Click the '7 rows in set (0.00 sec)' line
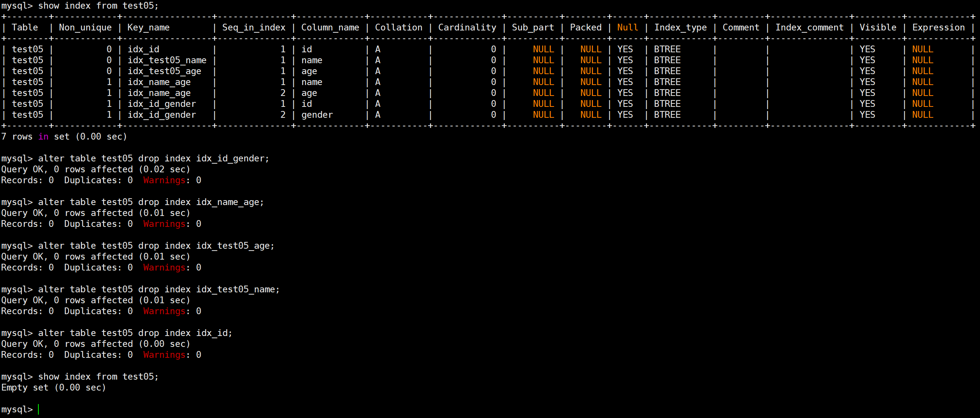The width and height of the screenshot is (980, 418). tap(64, 137)
